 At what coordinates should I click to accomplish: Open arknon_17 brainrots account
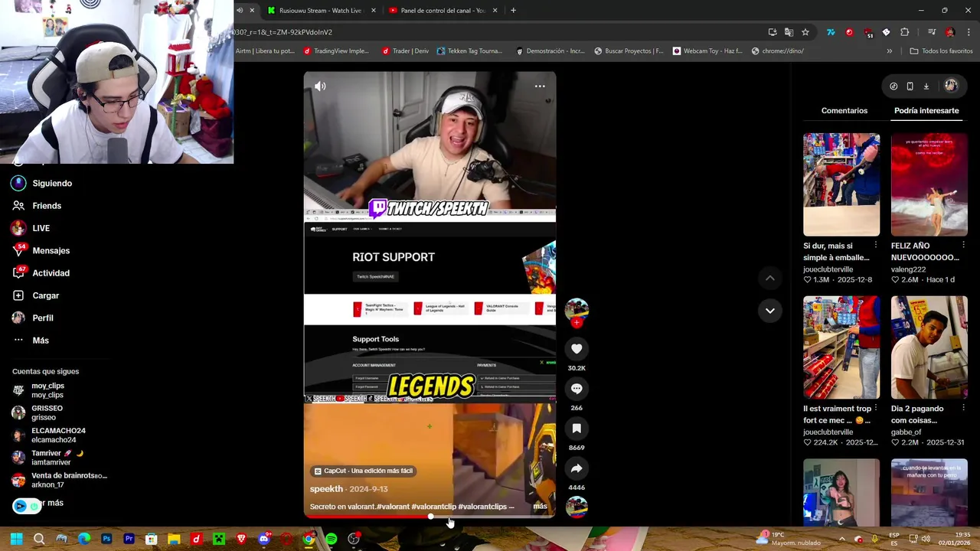coord(60,480)
